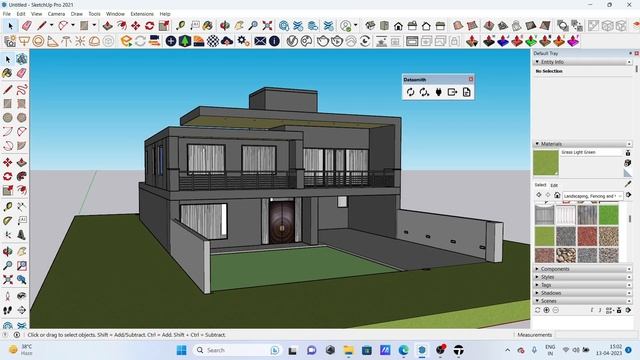Edit the material name field
The height and width of the screenshot is (360, 640).
(x=591, y=152)
